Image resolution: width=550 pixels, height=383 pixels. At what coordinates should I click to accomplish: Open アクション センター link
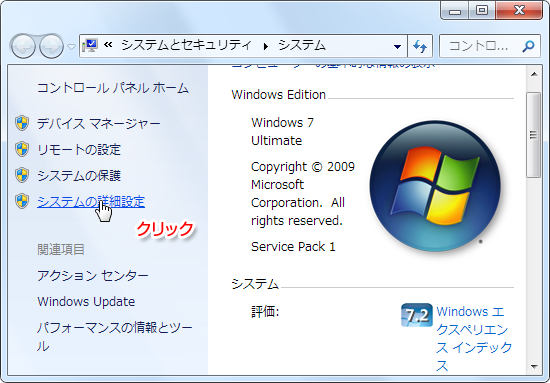coord(93,276)
